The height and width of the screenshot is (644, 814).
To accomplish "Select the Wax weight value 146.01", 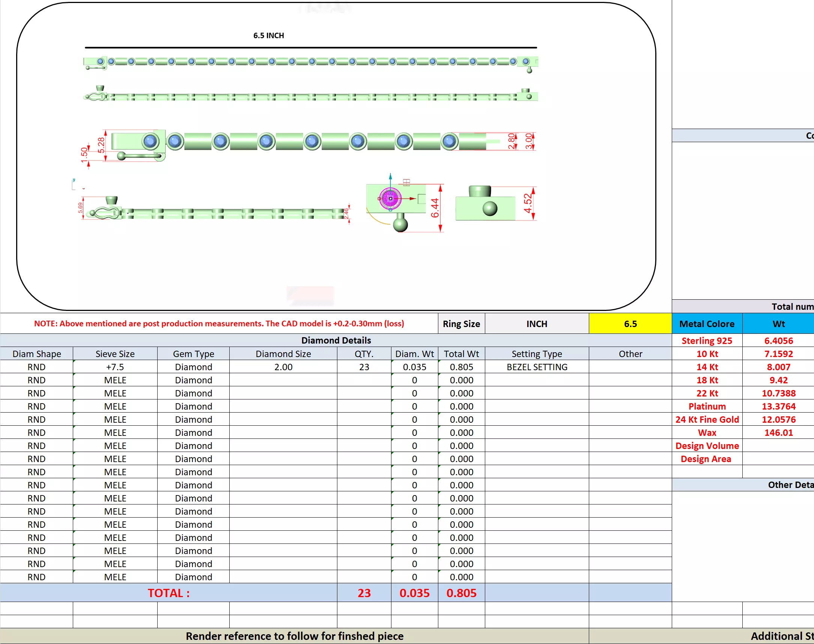I will pos(778,432).
